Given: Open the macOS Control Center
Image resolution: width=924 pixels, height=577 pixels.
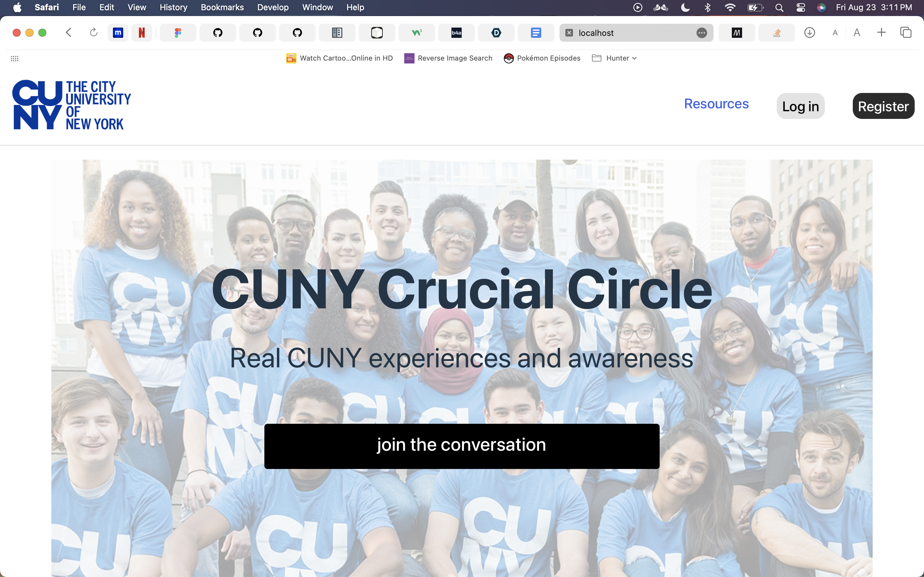Looking at the screenshot, I should (x=801, y=8).
